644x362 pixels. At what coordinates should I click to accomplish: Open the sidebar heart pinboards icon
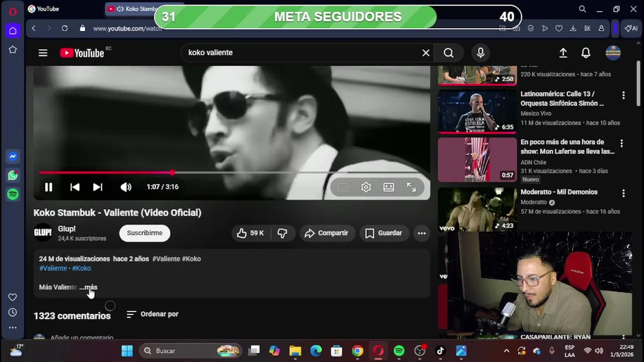click(x=13, y=297)
